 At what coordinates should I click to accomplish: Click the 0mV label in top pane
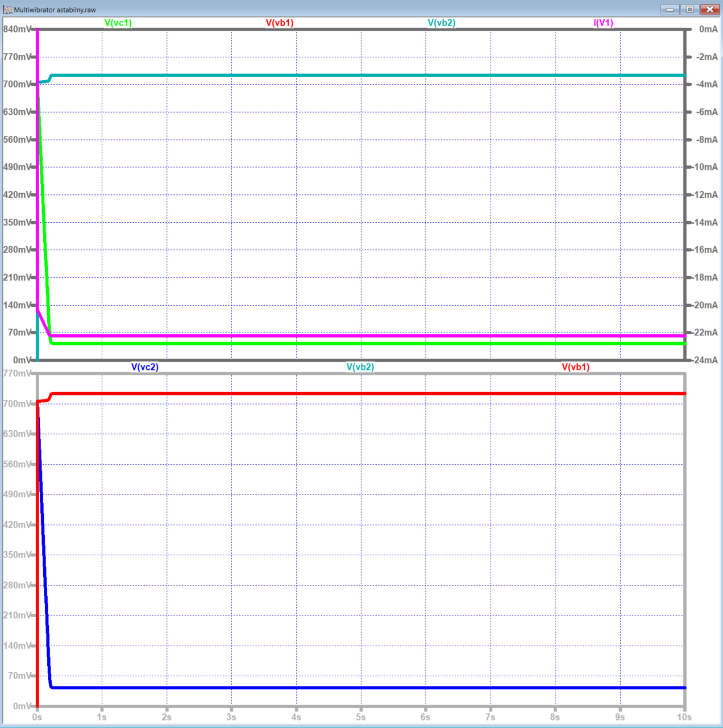(22, 360)
